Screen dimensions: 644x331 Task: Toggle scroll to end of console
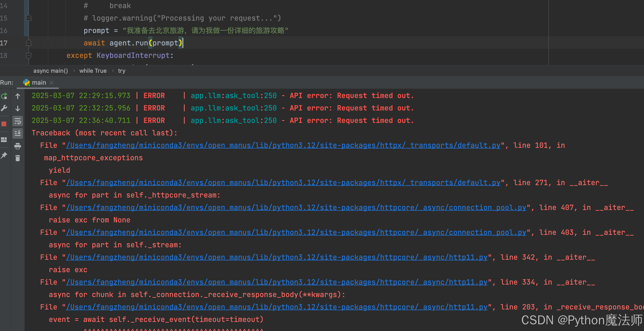(17, 133)
